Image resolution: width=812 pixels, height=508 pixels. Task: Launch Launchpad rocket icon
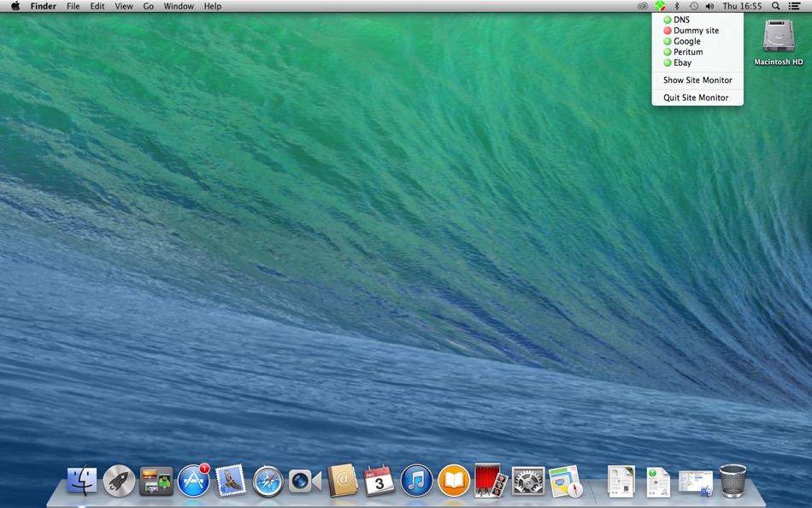point(119,481)
